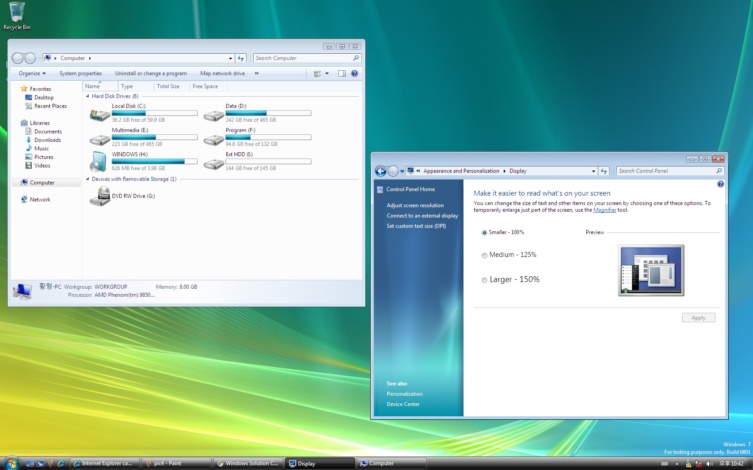Click arrow after Appearance and Personalization breadcrumb

504,171
